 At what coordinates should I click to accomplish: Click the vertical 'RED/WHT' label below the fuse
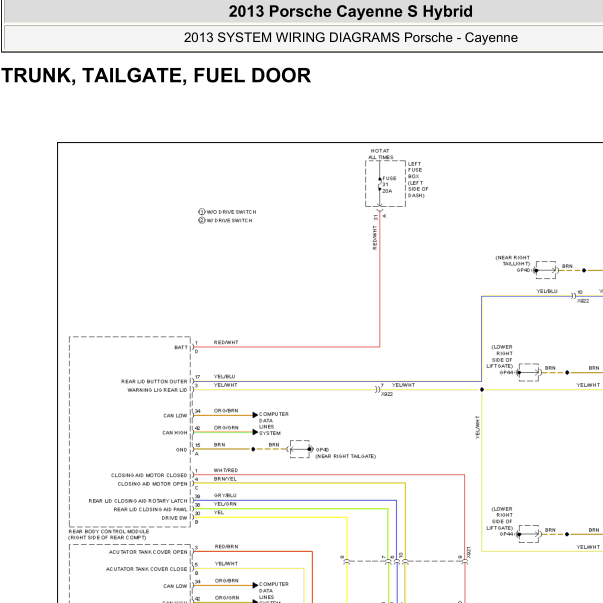(375, 238)
